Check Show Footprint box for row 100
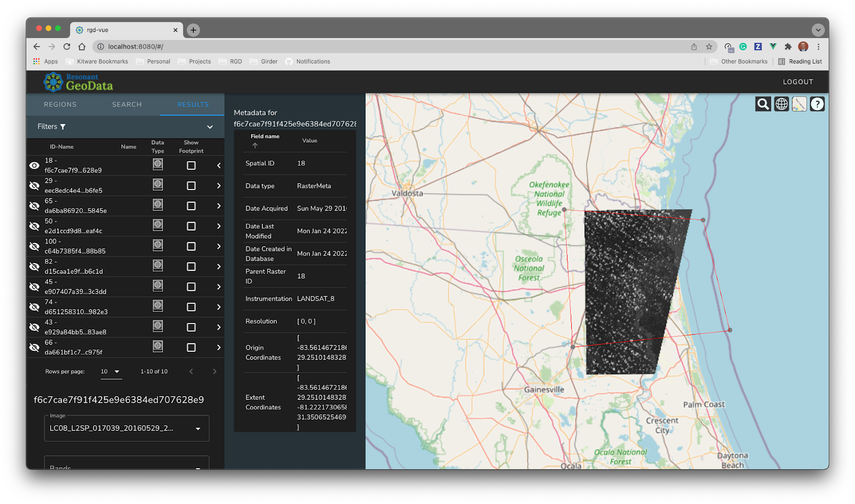Viewport: 855px width, 504px height. (x=191, y=247)
